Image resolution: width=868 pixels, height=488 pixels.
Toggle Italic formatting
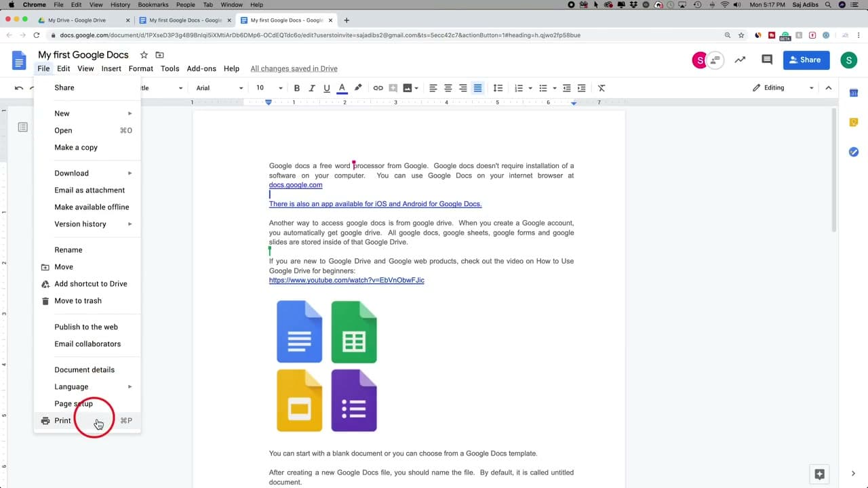[x=312, y=88]
